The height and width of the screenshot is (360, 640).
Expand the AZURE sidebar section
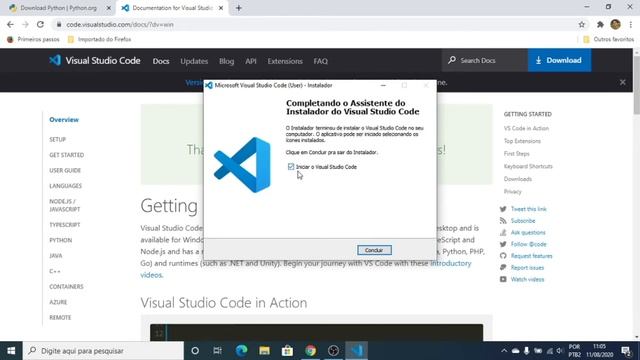tap(58, 302)
